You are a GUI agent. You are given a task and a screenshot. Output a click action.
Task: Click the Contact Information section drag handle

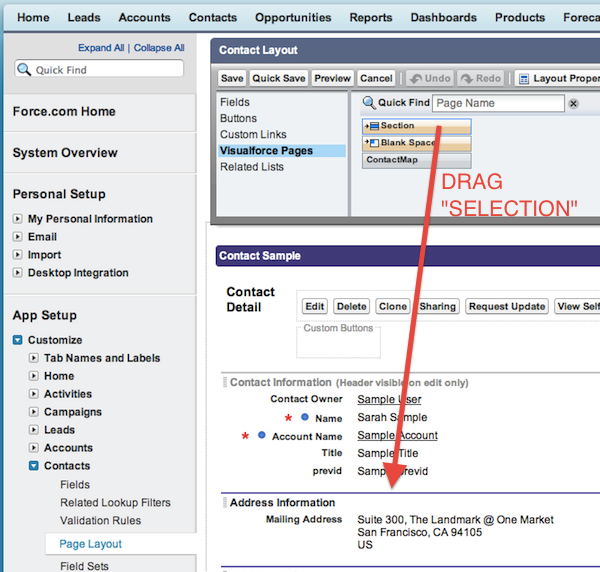(225, 382)
